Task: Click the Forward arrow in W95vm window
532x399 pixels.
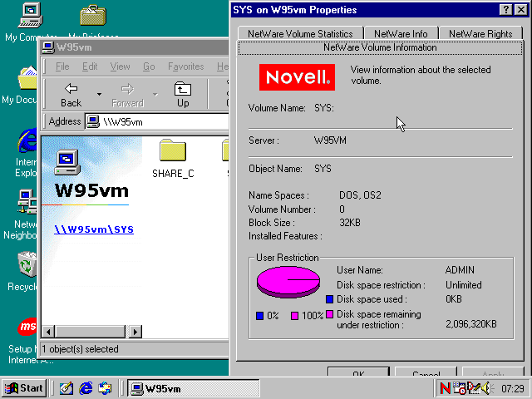Action: point(127,95)
